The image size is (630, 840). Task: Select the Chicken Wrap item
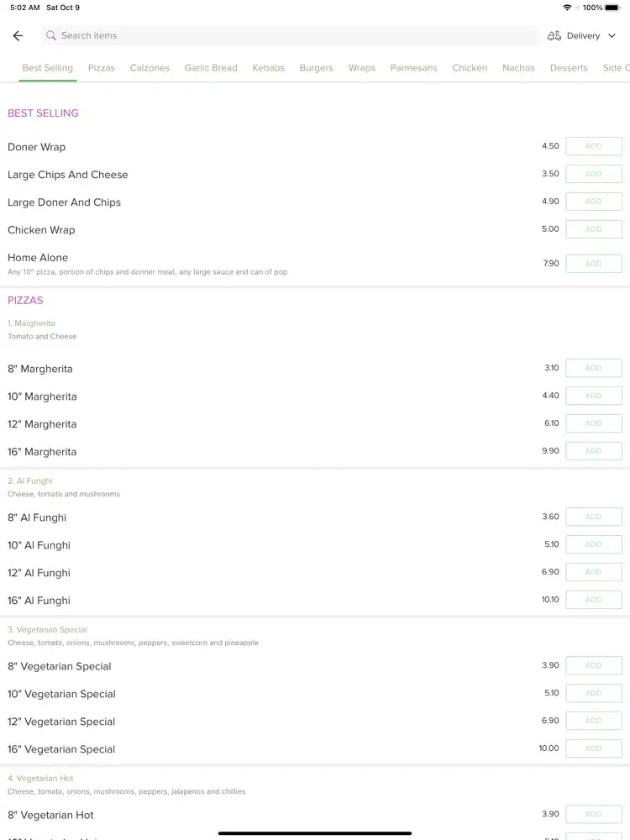click(x=41, y=230)
